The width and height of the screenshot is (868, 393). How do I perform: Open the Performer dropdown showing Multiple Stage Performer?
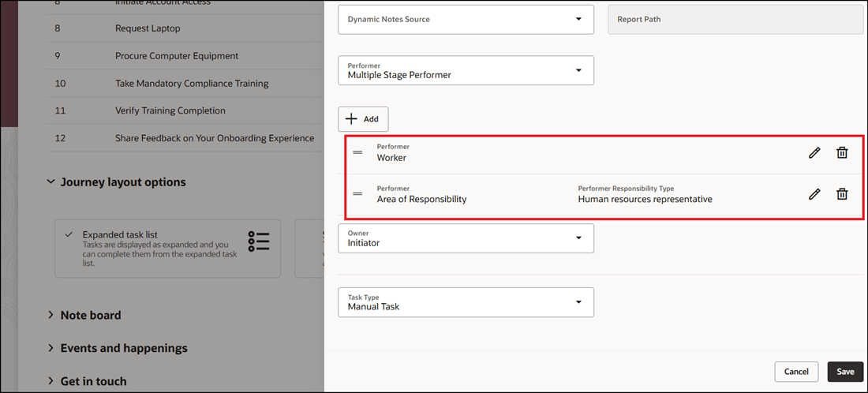coord(466,70)
